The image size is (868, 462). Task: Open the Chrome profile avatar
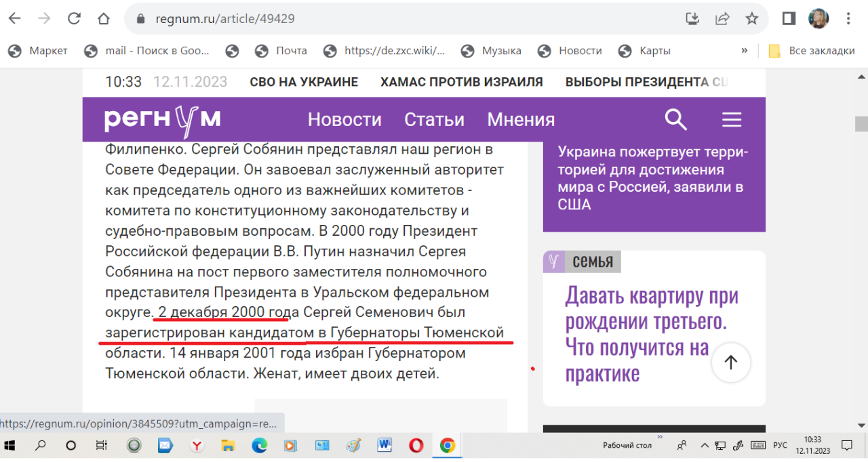(818, 19)
